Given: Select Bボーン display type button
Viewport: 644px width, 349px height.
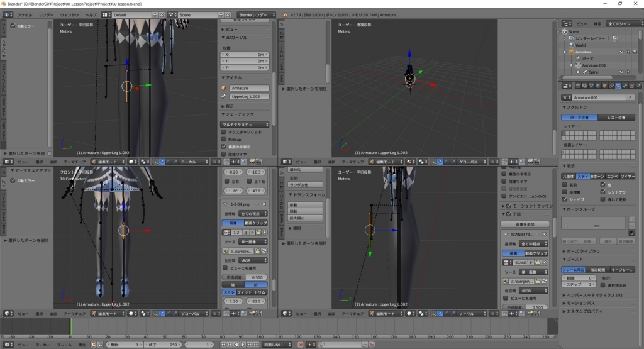Looking at the screenshot, I should click(597, 176).
